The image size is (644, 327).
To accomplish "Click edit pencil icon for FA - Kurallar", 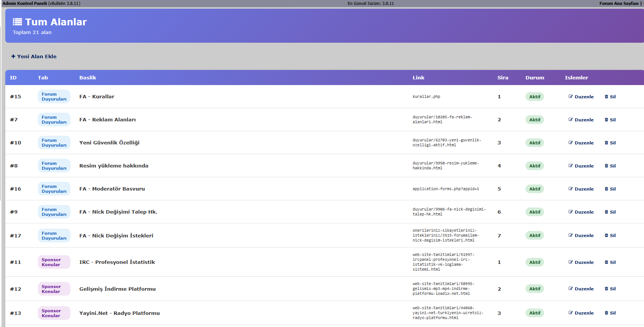I will pos(571,96).
